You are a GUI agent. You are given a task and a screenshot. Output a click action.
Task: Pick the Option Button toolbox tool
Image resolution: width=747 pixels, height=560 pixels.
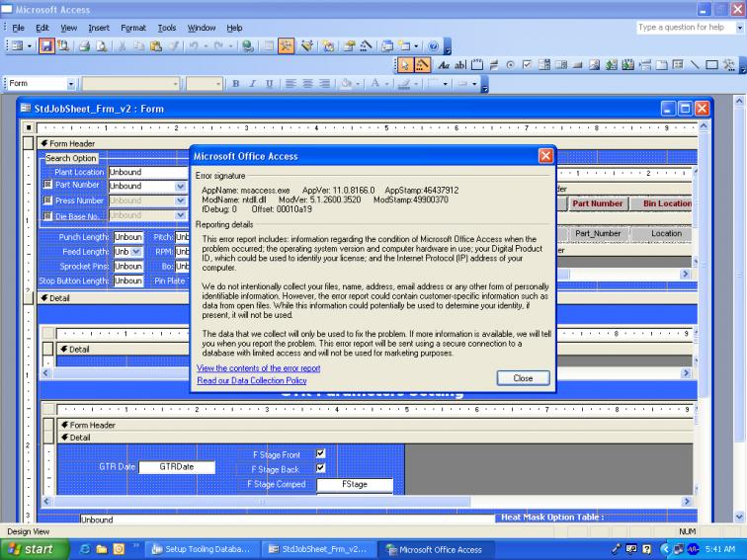click(x=510, y=65)
